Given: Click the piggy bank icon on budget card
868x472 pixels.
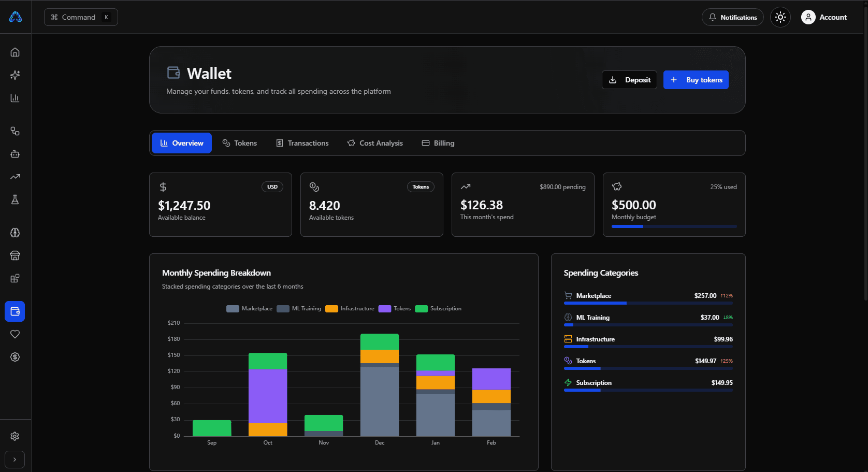Looking at the screenshot, I should (617, 187).
